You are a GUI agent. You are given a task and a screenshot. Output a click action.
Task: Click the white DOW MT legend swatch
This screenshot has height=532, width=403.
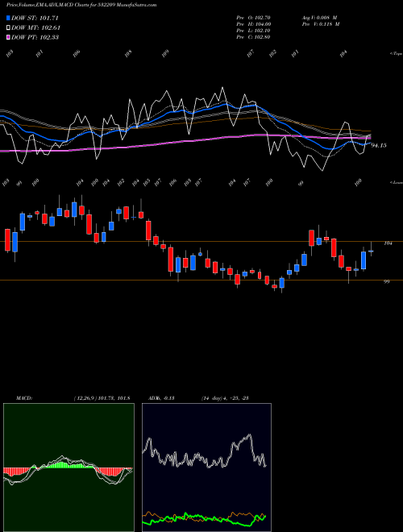9,27
